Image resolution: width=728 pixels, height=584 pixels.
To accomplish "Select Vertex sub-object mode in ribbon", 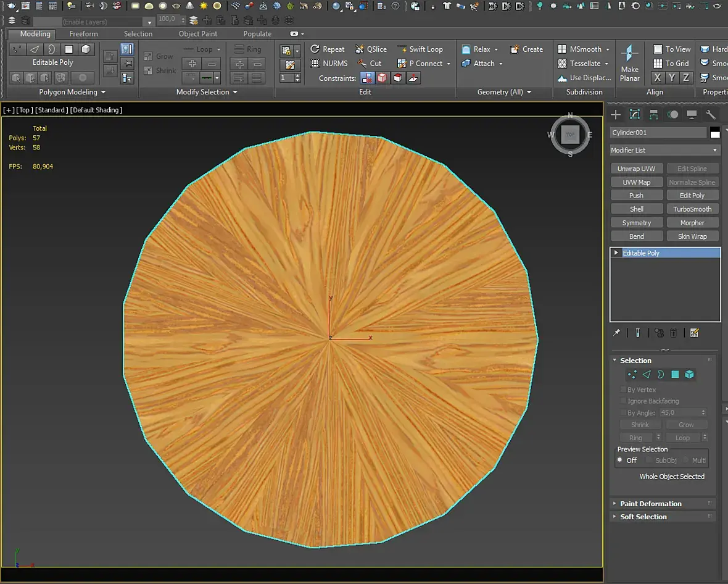I will point(17,49).
